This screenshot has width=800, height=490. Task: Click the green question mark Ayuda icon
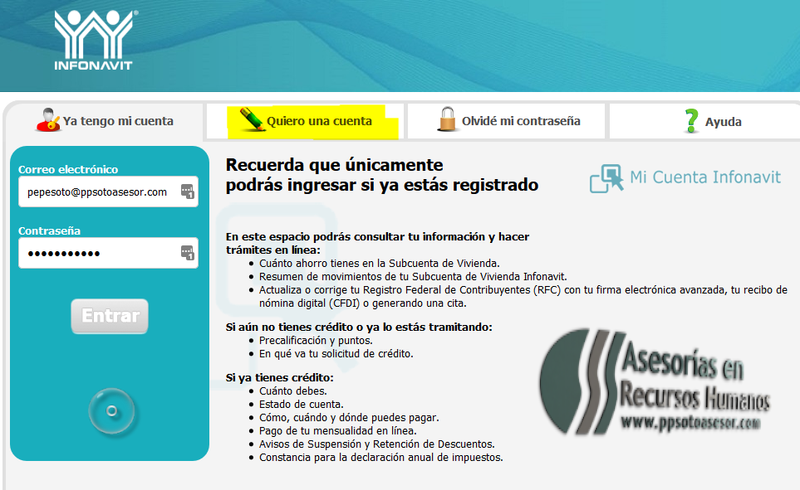pyautogui.click(x=691, y=121)
